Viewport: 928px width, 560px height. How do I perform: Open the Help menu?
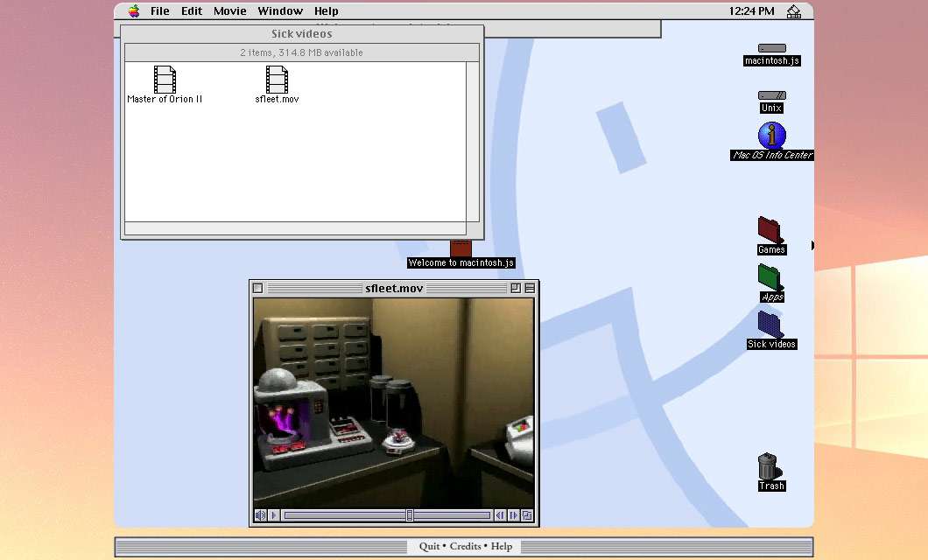coord(326,11)
